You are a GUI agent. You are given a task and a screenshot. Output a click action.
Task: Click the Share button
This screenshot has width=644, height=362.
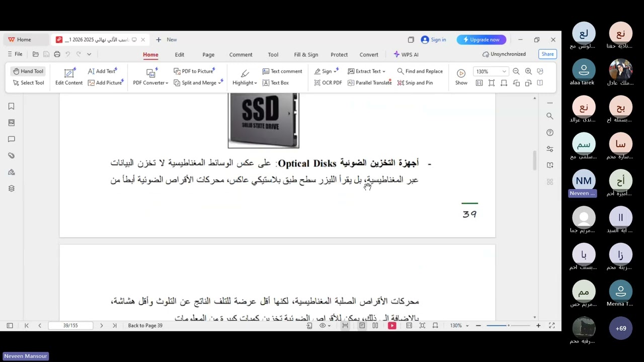click(x=547, y=54)
